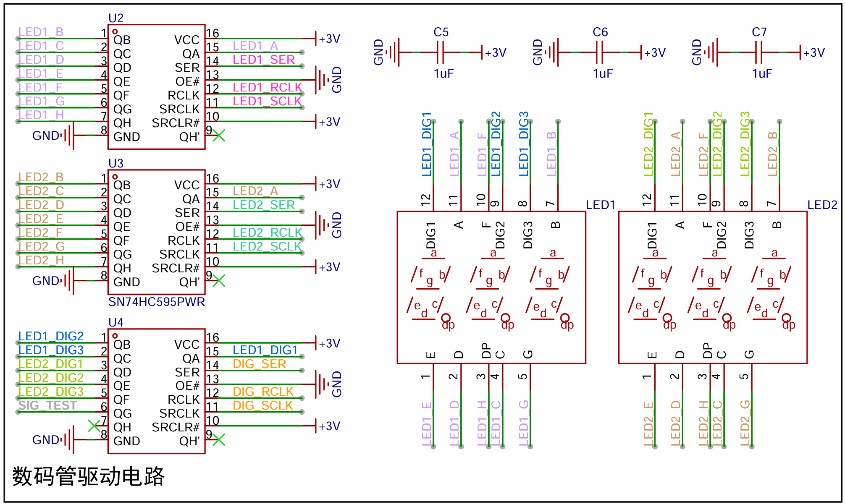
Task: Select the U4 shift register body
Action: [x=156, y=391]
